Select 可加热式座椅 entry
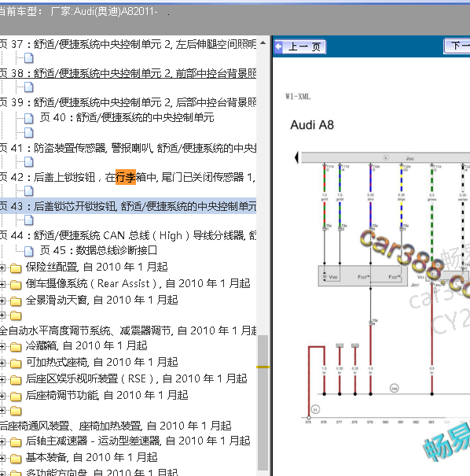Viewport: 470px width, 476px height. (102, 362)
